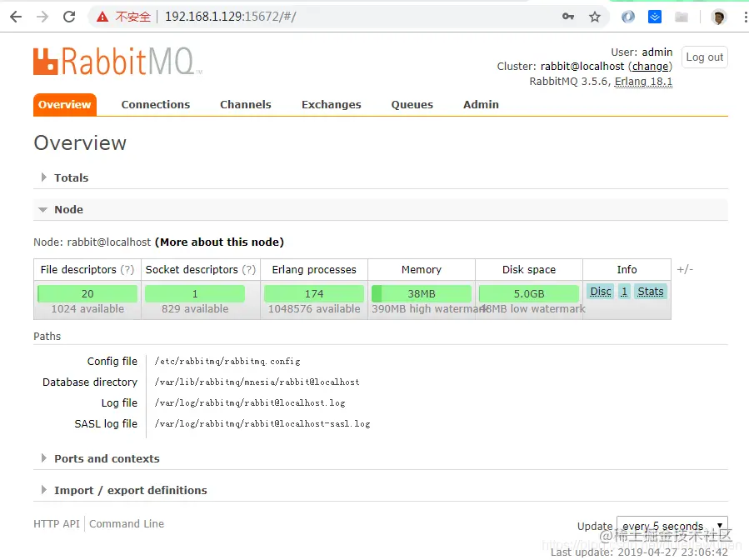Open the Queues tab
The height and width of the screenshot is (560, 749).
[412, 105]
